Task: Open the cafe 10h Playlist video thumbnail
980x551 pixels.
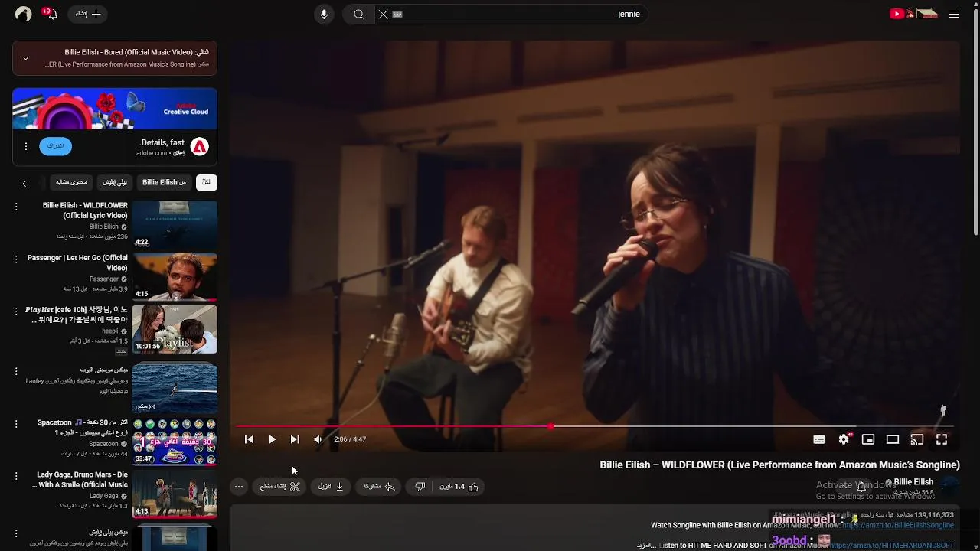Action: click(175, 329)
